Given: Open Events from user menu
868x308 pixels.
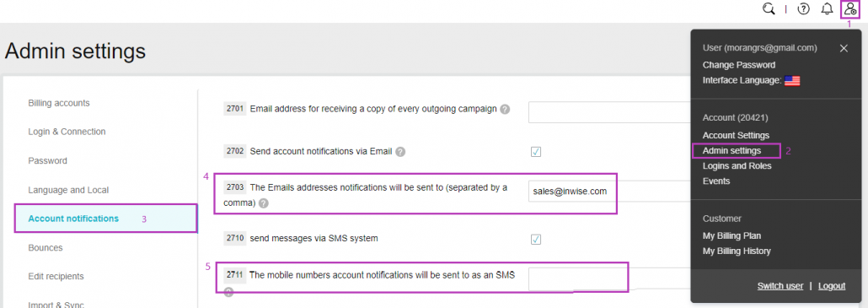Looking at the screenshot, I should coord(716,181).
